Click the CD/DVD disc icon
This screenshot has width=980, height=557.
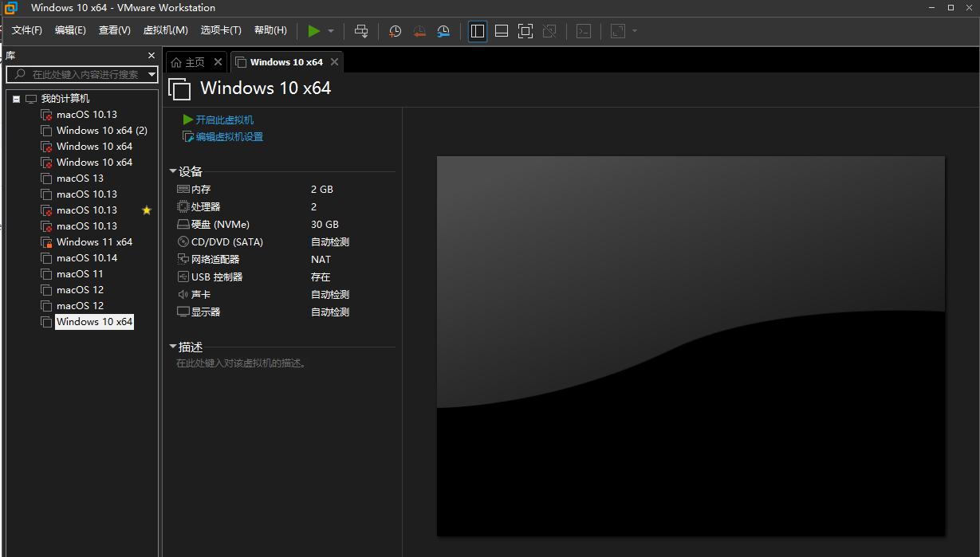[x=183, y=242]
